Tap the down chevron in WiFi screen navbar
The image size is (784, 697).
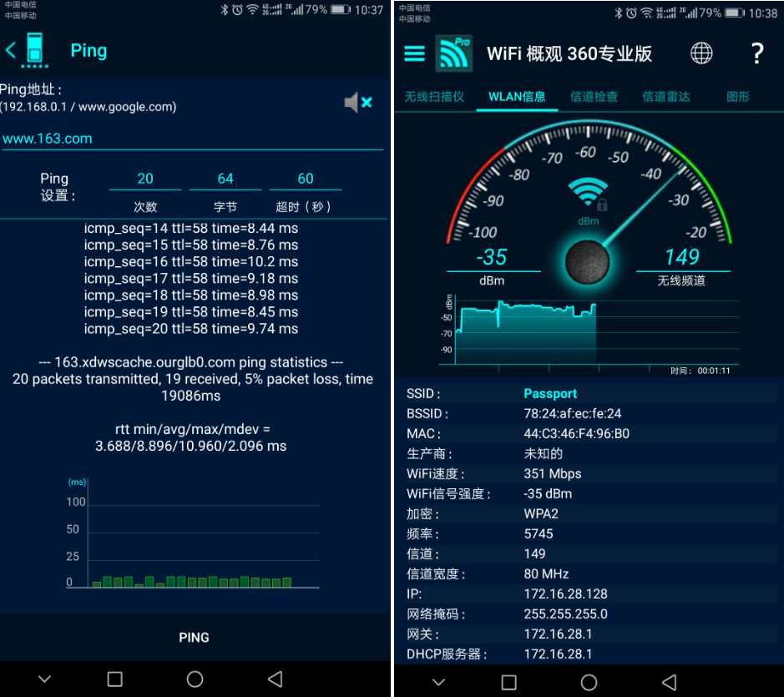(438, 683)
